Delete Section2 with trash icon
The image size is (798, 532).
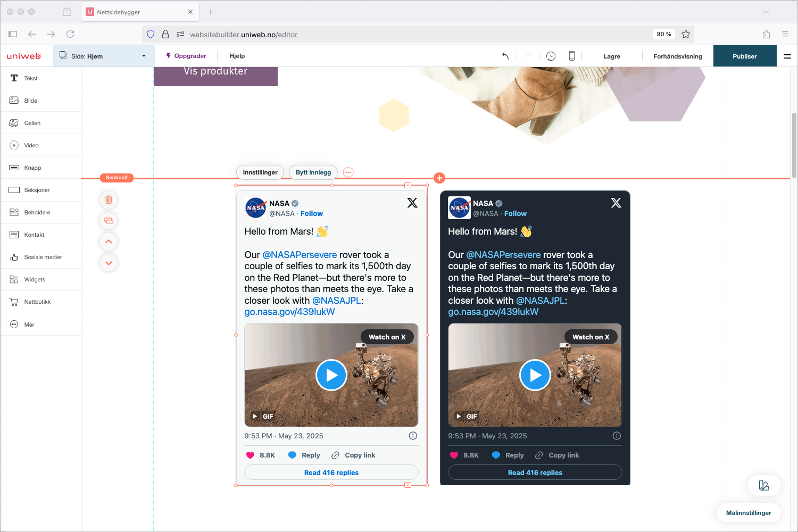[109, 199]
